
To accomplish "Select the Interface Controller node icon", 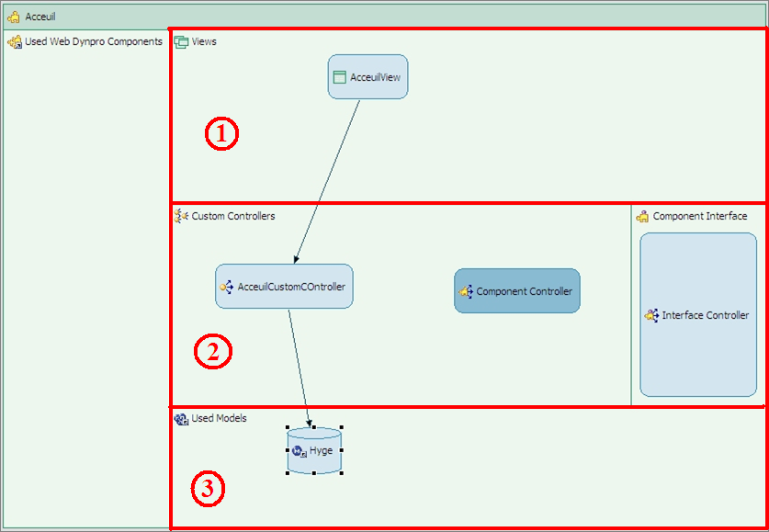I will click(x=651, y=315).
